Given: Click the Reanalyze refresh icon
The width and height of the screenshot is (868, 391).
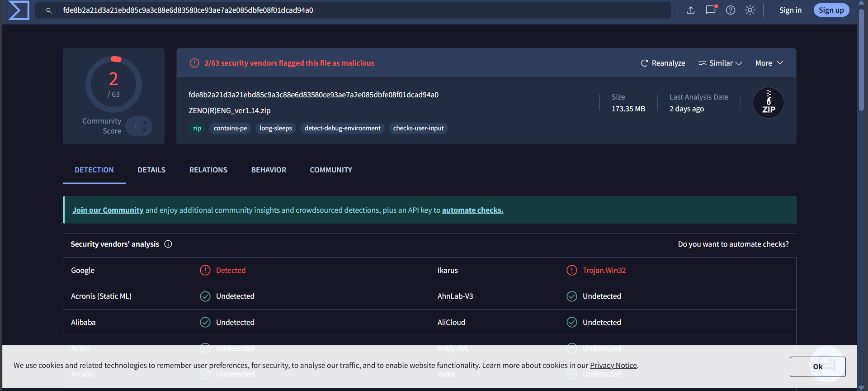Looking at the screenshot, I should (644, 63).
